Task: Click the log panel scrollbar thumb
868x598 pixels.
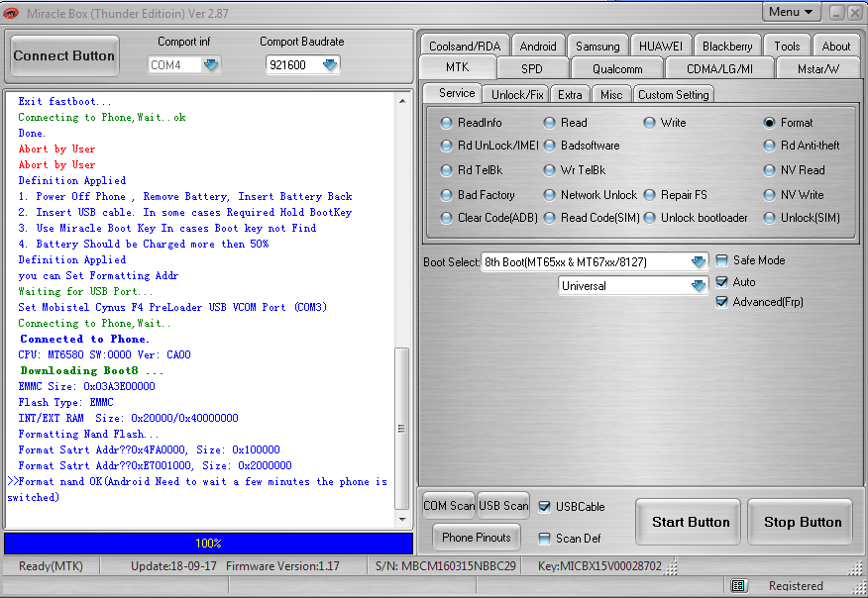Action: point(402,428)
